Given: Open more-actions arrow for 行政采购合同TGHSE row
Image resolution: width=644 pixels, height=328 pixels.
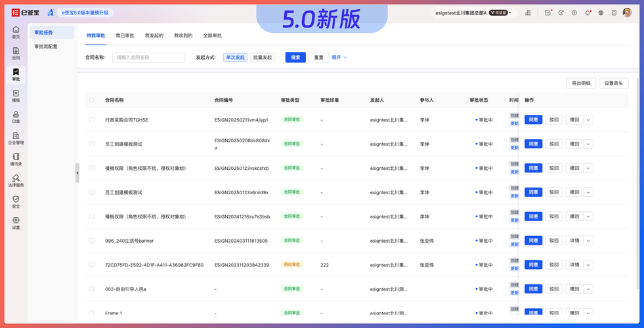Looking at the screenshot, I should coord(588,120).
